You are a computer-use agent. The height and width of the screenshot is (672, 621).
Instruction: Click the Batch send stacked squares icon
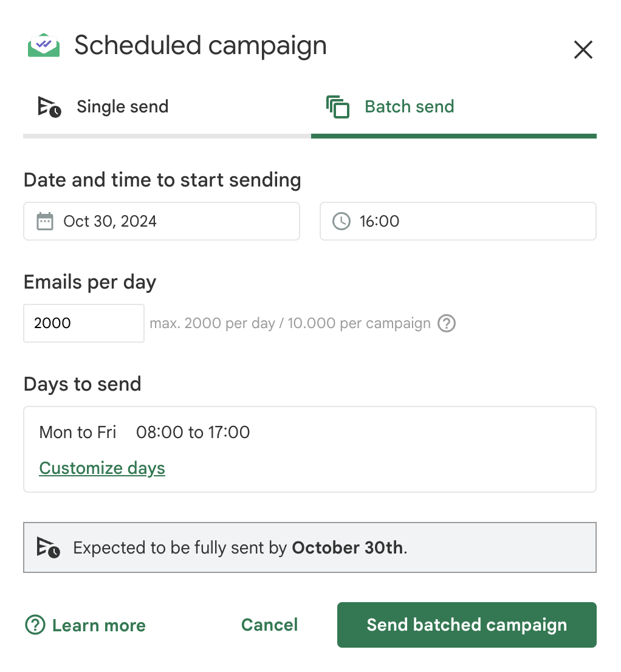(x=338, y=107)
